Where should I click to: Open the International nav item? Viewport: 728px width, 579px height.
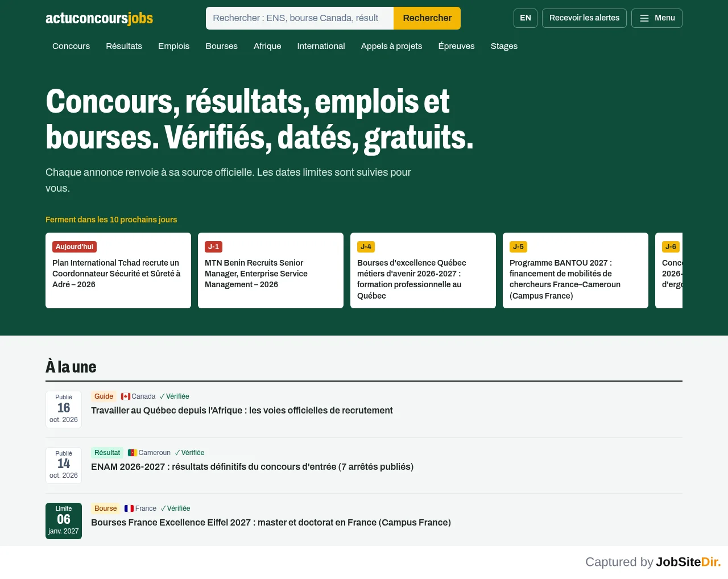click(321, 46)
